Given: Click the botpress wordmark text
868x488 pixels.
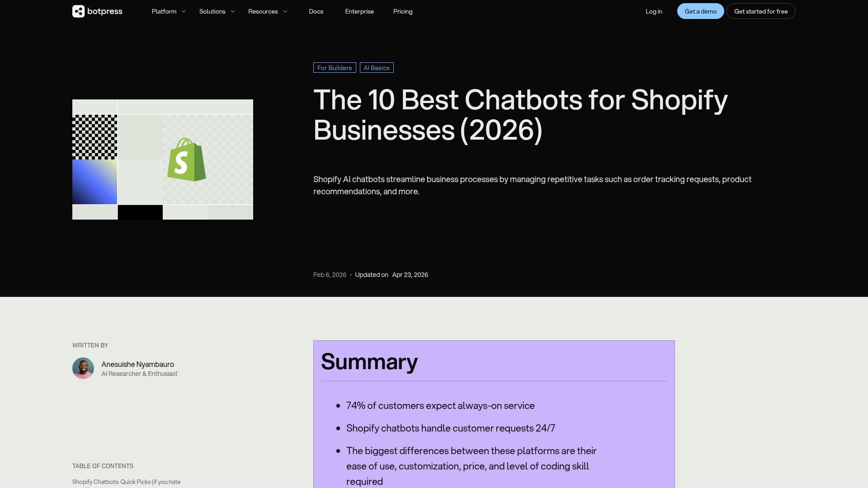Looking at the screenshot, I should point(105,11).
